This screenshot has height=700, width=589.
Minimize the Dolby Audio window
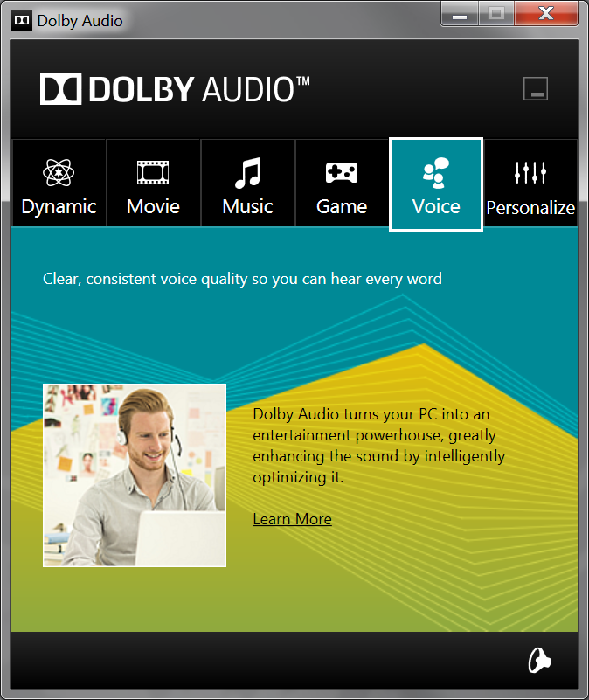pos(460,14)
